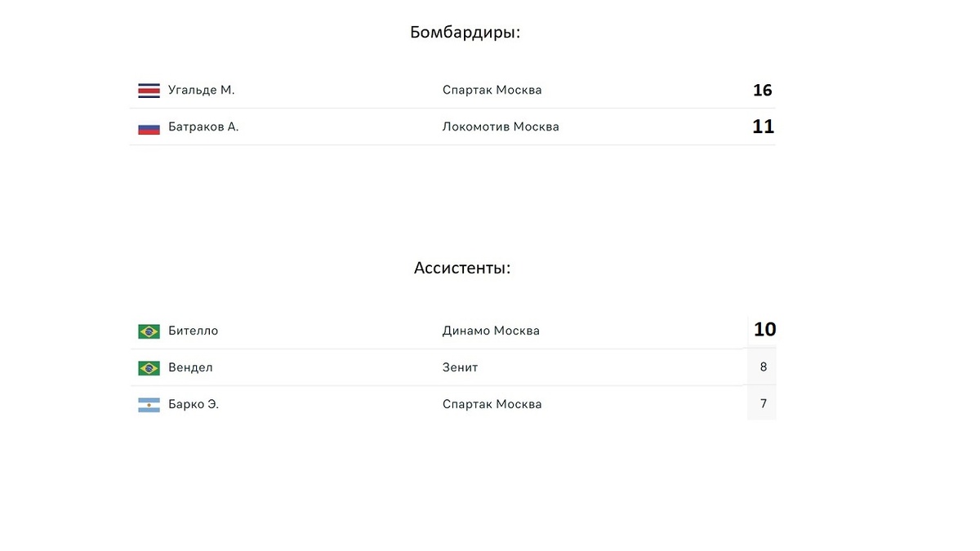980x551 pixels.
Task: Click the Russian flag beside Батраков А.
Action: tap(149, 127)
